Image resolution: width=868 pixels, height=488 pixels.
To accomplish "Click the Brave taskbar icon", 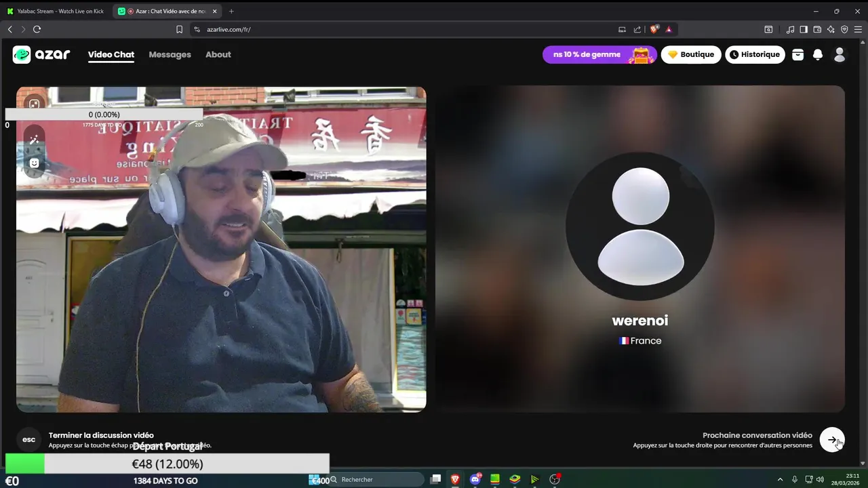I will tap(455, 479).
